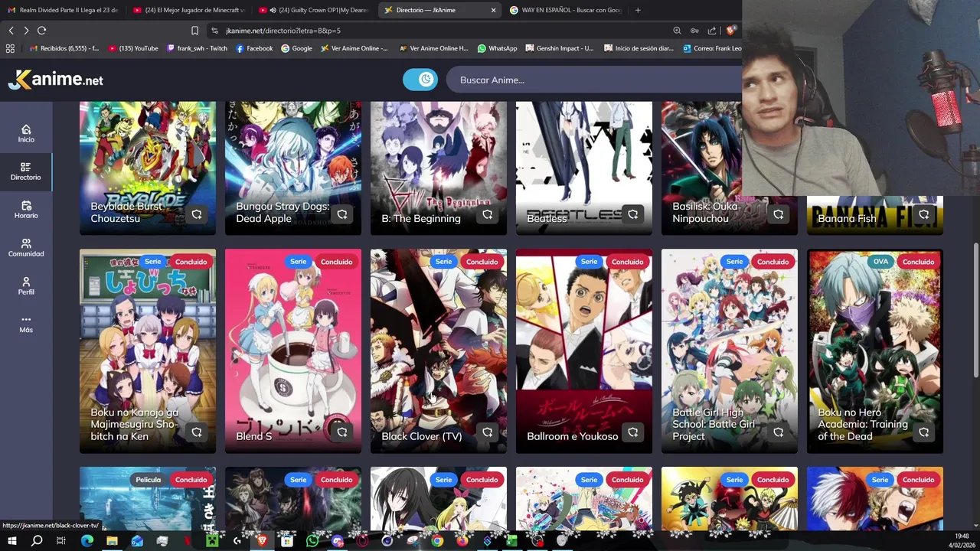Click the Pelicula badge on bottom-row card
This screenshot has height=551, width=980.
[148, 480]
